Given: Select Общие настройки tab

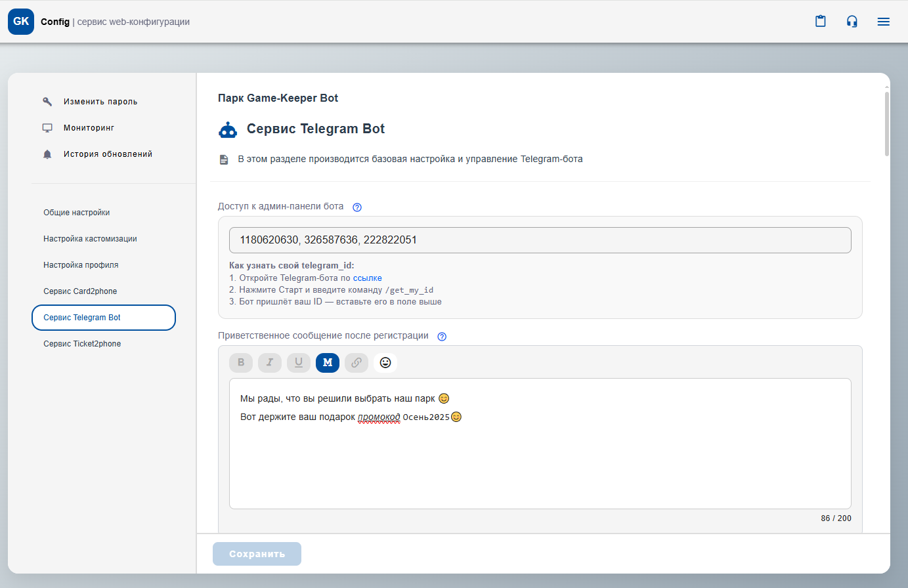Looking at the screenshot, I should [77, 213].
